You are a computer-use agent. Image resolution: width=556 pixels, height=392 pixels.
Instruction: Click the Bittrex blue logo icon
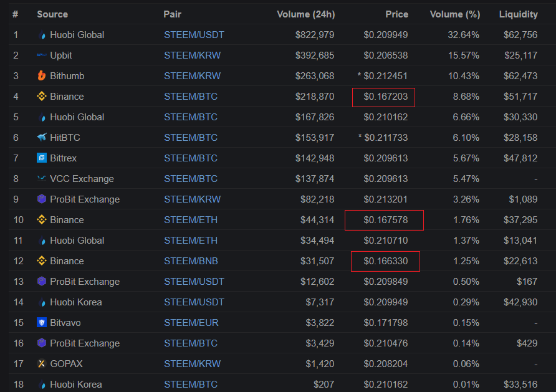click(x=42, y=158)
